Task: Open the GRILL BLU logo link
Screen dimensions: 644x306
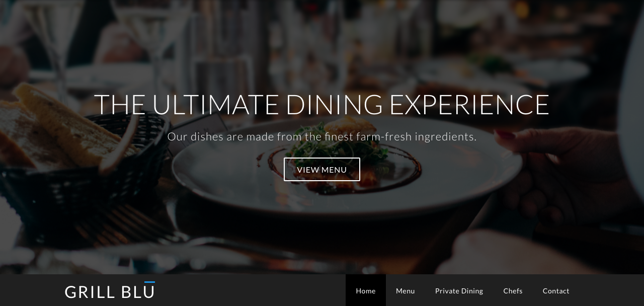Action: point(110,291)
